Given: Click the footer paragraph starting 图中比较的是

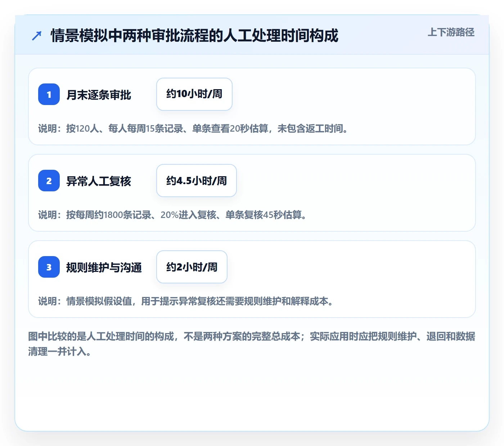Looking at the screenshot, I should tap(252, 344).
